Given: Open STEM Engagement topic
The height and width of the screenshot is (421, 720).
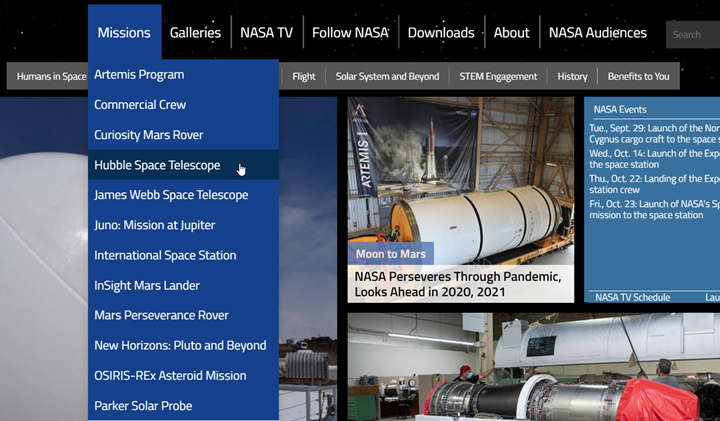Looking at the screenshot, I should [498, 76].
